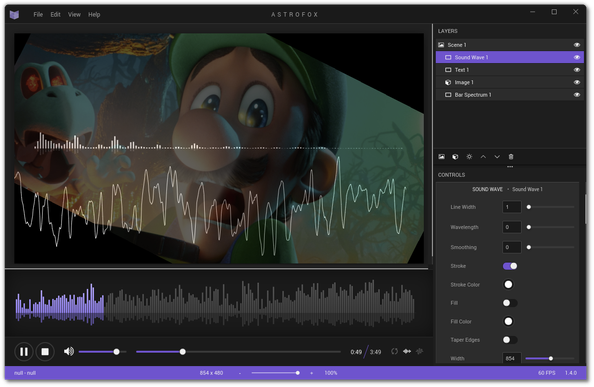The width and height of the screenshot is (594, 387).
Task: Open the File menu
Action: coord(38,15)
